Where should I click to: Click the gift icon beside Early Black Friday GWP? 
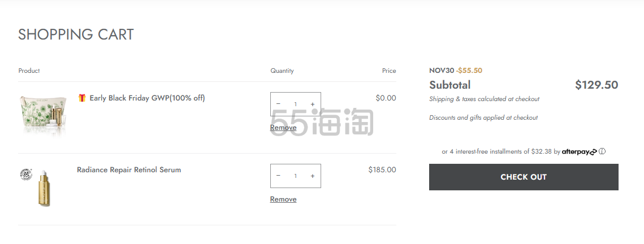(82, 98)
